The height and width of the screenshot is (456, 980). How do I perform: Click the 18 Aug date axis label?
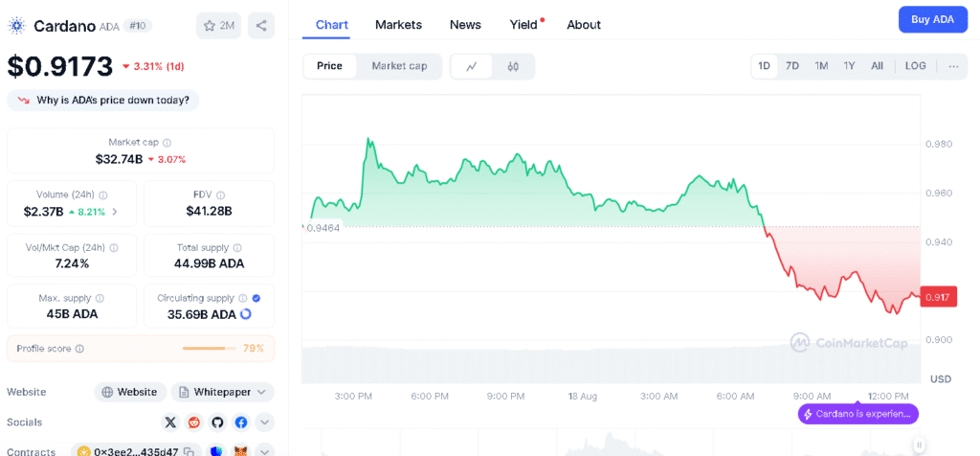pyautogui.click(x=583, y=396)
